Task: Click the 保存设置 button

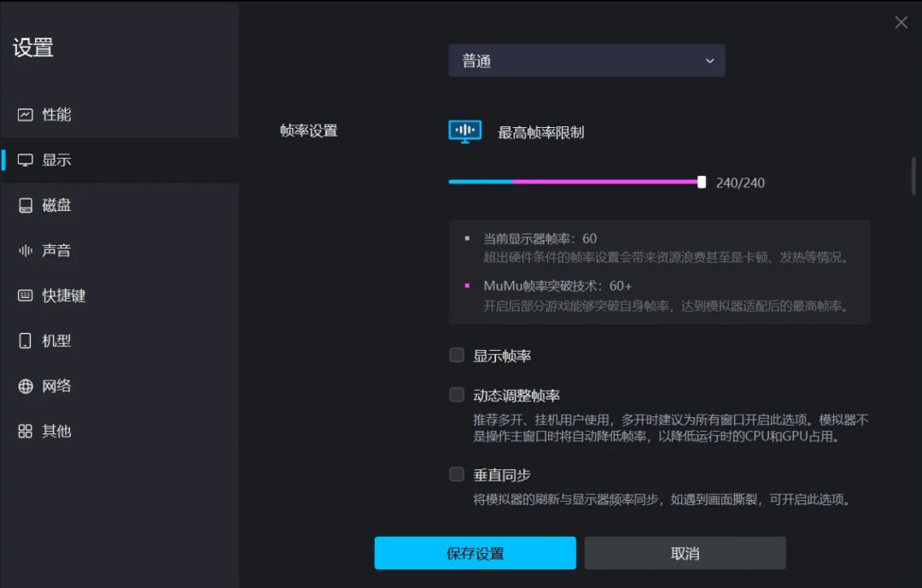Action: 476,553
